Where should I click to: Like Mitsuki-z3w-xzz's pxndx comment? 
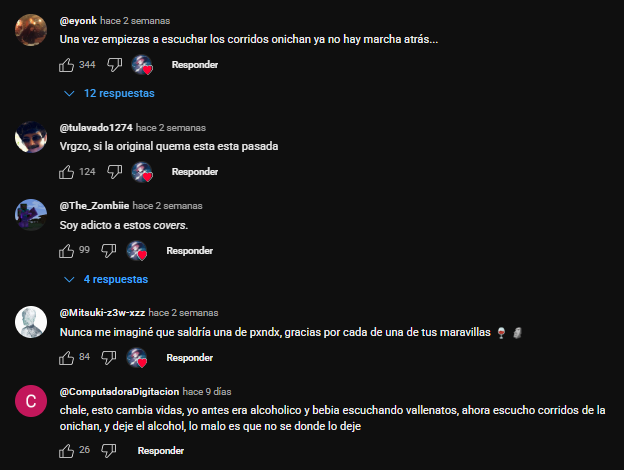click(x=66, y=358)
